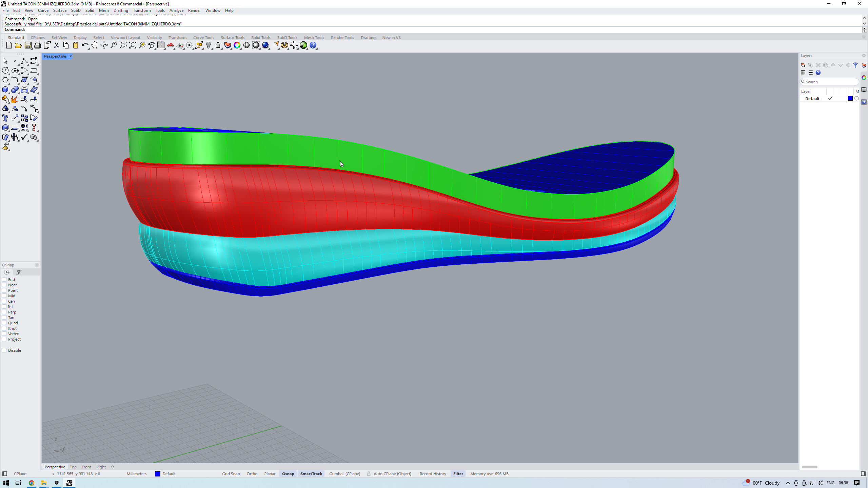Enable the End osnap checkbox
This screenshot has width=868, height=488.
(4, 280)
